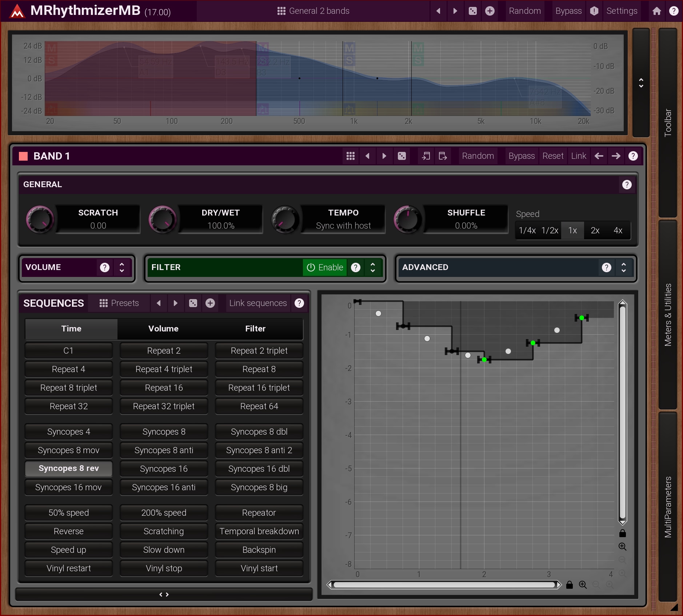Expand the Advanced section
This screenshot has height=616, width=683.
tap(624, 267)
